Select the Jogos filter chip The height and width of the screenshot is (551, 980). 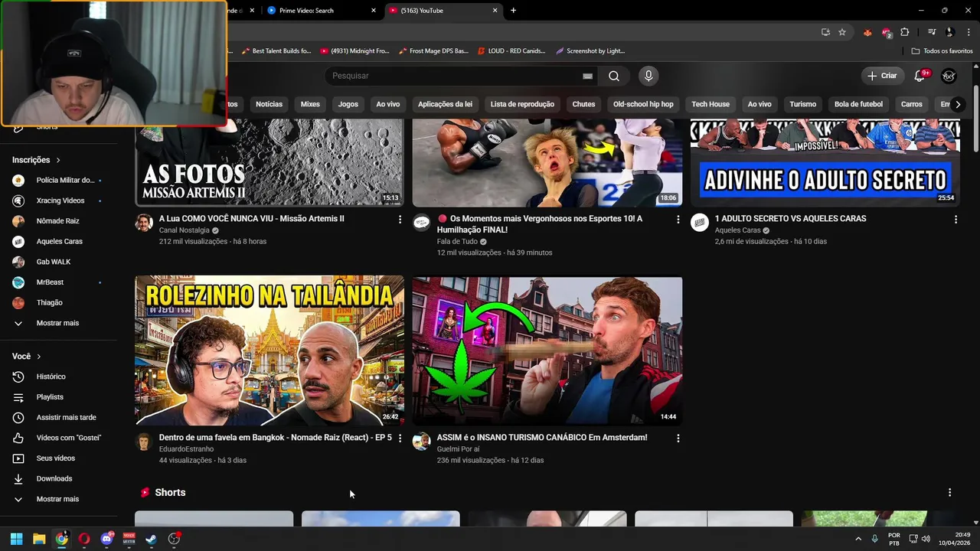[348, 104]
